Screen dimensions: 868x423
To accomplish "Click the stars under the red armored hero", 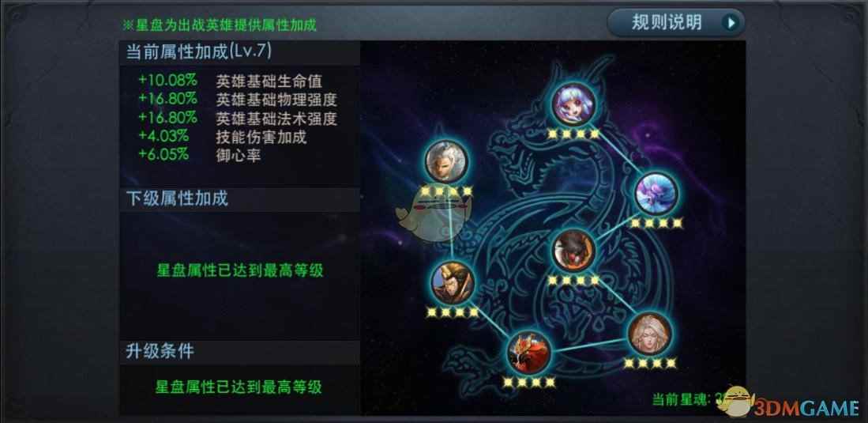I will (528, 383).
